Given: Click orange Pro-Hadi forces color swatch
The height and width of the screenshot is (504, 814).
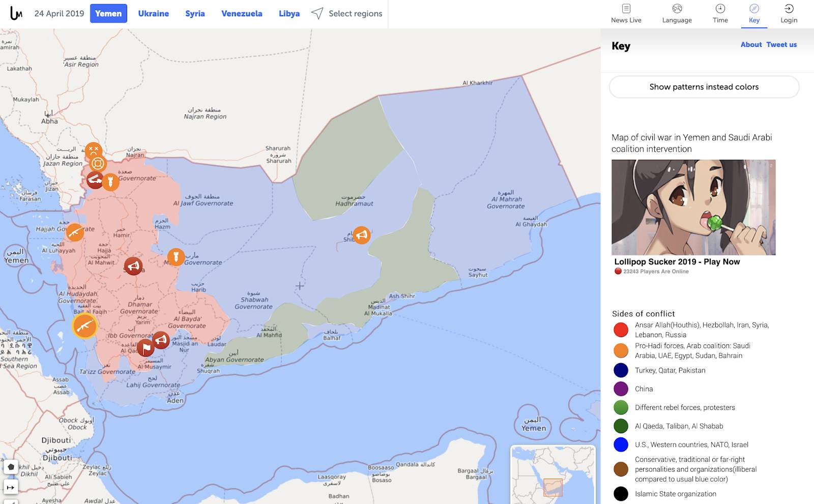Looking at the screenshot, I should pos(621,350).
